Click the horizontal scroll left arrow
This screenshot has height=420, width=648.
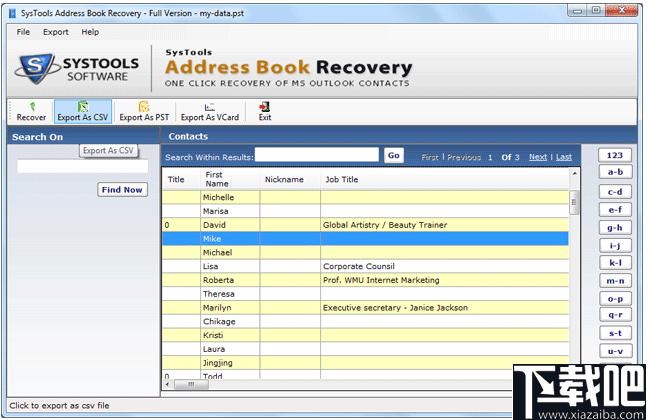(167, 384)
